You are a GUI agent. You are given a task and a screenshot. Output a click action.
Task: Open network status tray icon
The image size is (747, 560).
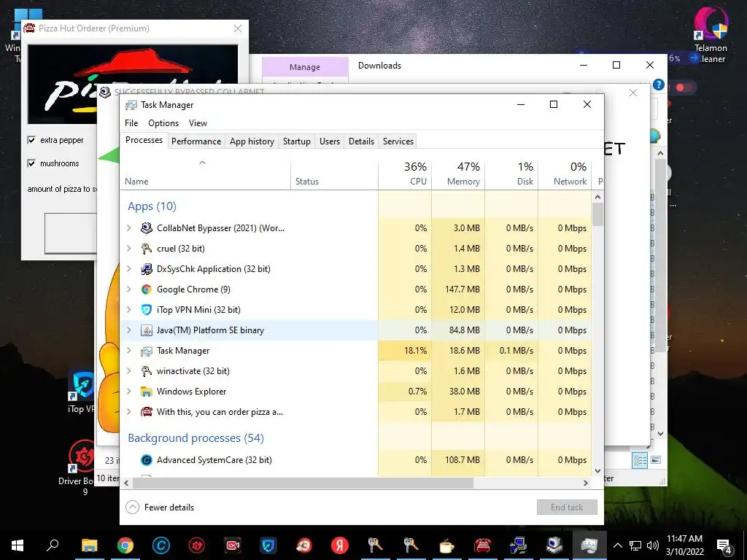(x=635, y=545)
